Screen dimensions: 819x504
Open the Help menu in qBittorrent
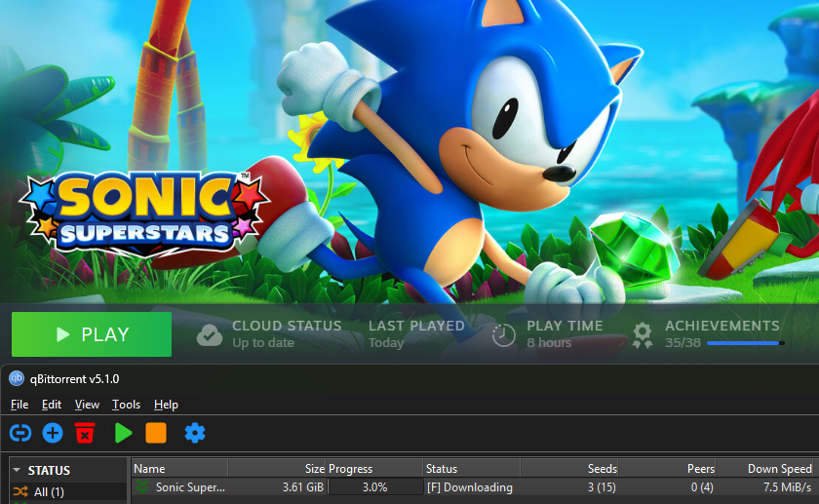pos(166,405)
